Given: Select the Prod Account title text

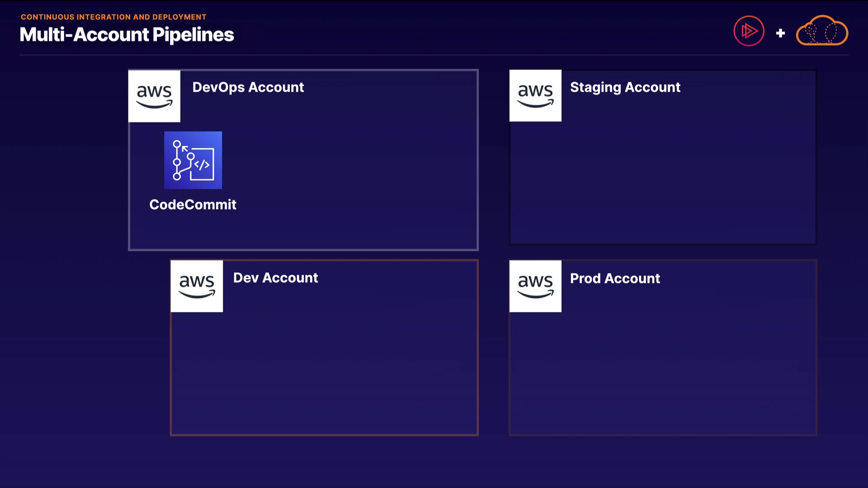Looking at the screenshot, I should (615, 278).
